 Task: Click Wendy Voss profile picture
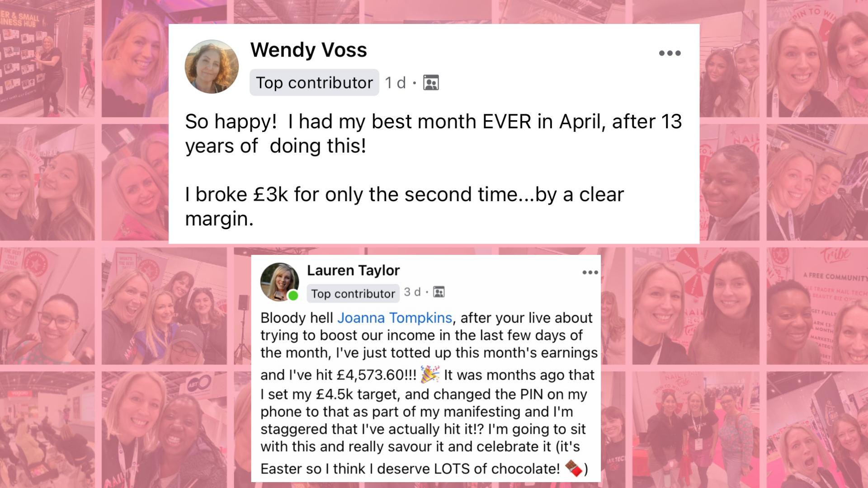tap(212, 66)
